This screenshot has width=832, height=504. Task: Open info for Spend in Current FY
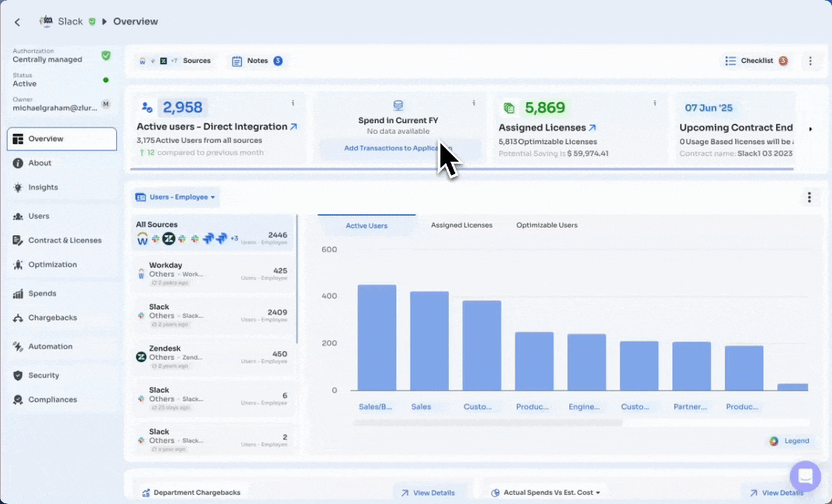point(474,103)
